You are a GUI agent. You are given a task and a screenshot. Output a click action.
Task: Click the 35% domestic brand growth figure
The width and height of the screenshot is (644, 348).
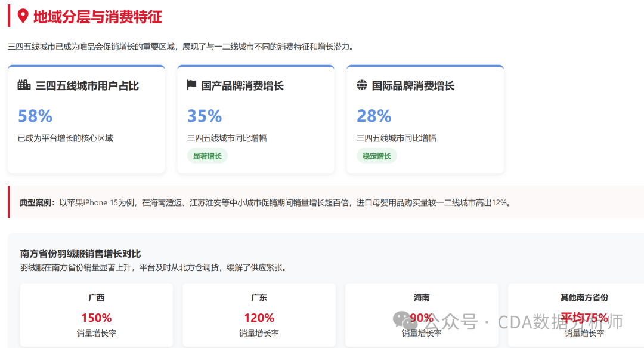click(205, 116)
